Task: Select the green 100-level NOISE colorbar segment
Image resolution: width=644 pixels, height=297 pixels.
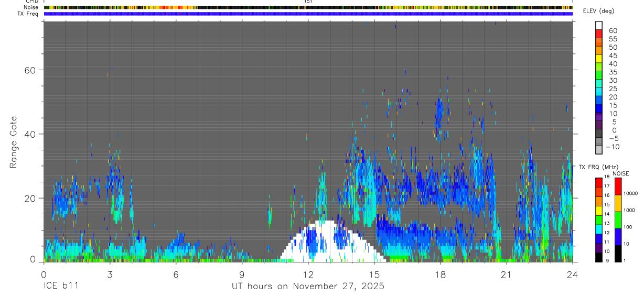Action: tap(618, 220)
